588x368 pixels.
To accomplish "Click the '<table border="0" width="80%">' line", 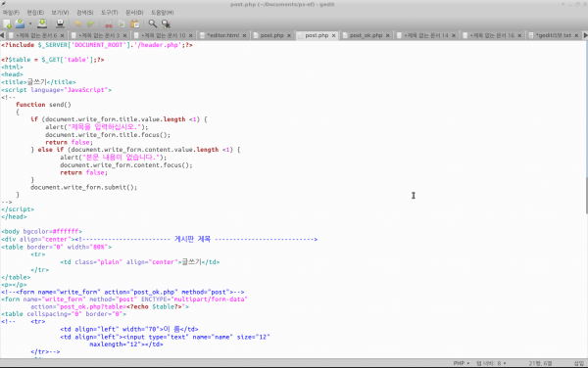I will pos(56,247).
